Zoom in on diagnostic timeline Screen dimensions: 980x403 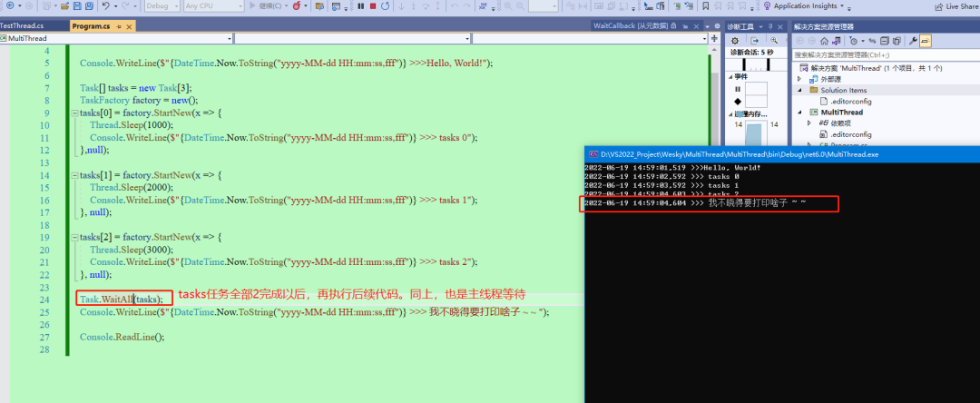coord(774,41)
